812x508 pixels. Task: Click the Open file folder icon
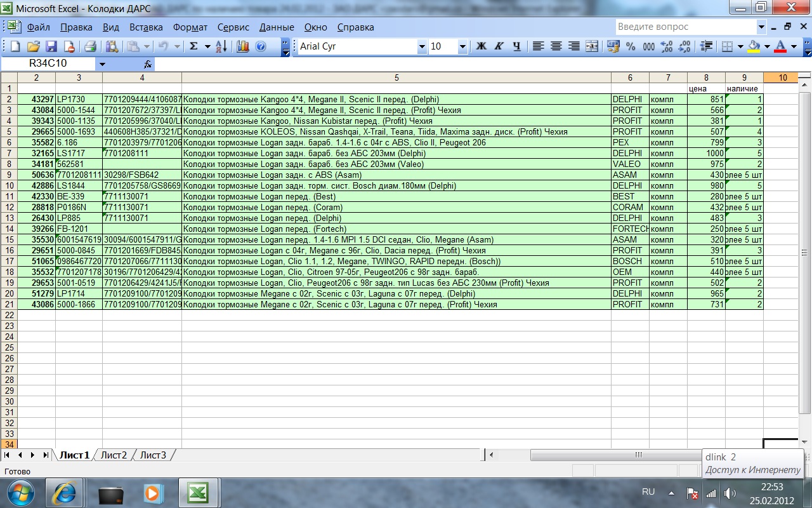pos(33,46)
